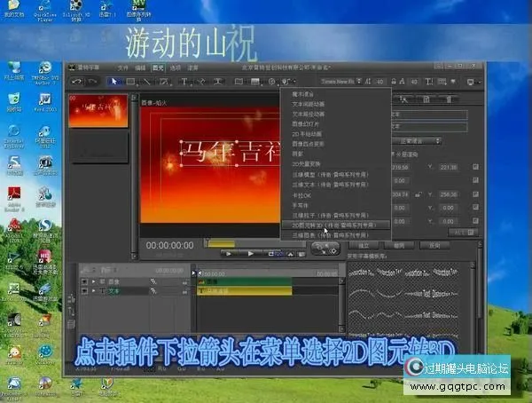Click the Y size field 256.06
This screenshot has width=532, height=403.
[449, 194]
